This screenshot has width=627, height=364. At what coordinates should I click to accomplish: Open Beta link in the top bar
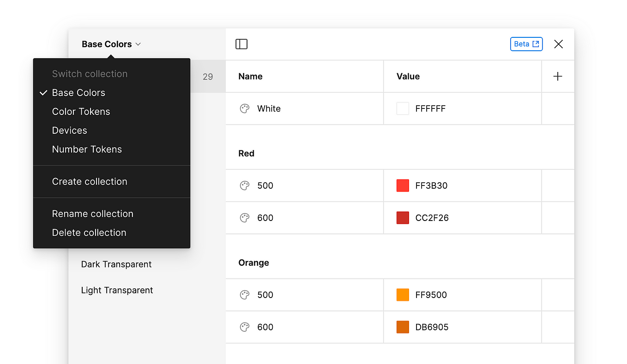tap(526, 44)
